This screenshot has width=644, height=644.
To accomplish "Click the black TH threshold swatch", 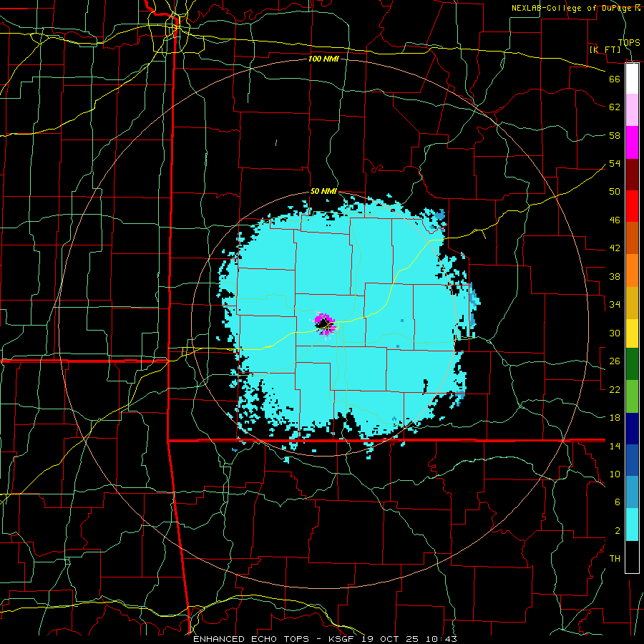I will pyautogui.click(x=632, y=557).
